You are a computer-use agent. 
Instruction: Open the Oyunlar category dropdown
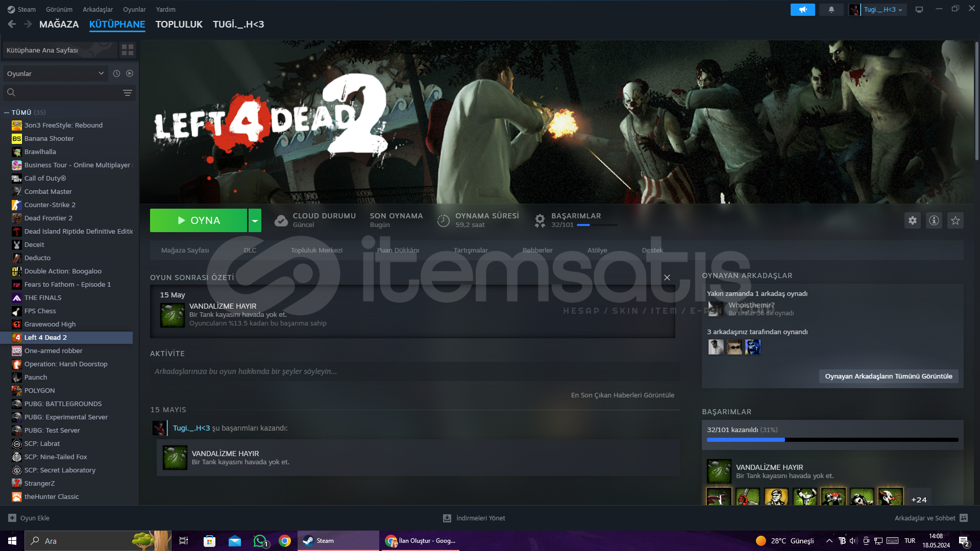coord(56,73)
